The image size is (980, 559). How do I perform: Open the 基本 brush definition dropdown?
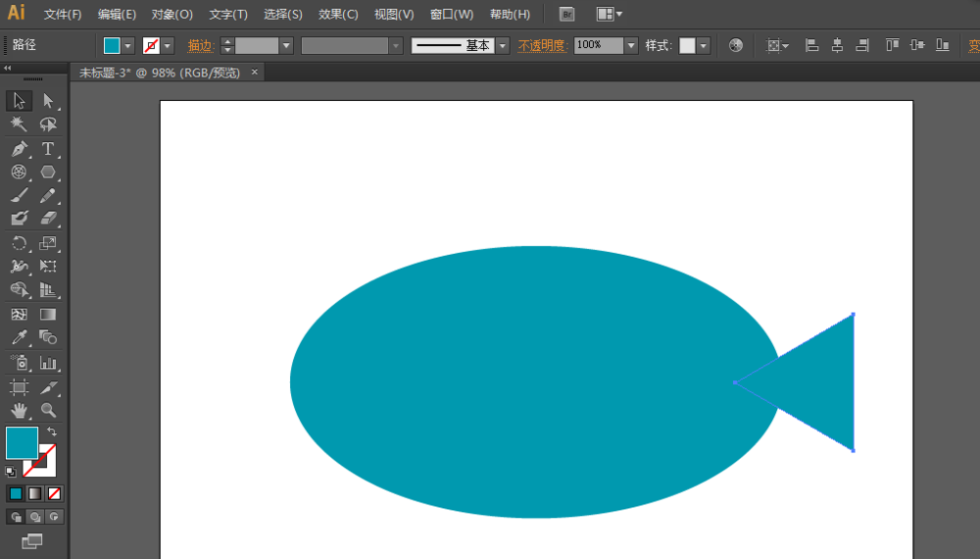coord(503,46)
